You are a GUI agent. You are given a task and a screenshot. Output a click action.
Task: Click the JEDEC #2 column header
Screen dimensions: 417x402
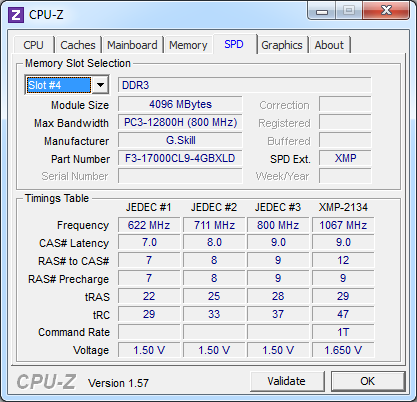(214, 207)
